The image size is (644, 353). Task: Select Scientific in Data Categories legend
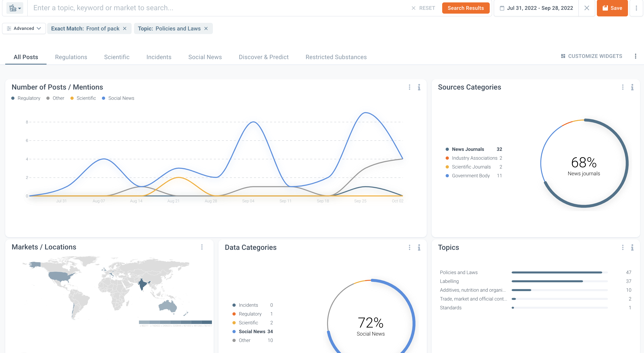tap(253, 323)
